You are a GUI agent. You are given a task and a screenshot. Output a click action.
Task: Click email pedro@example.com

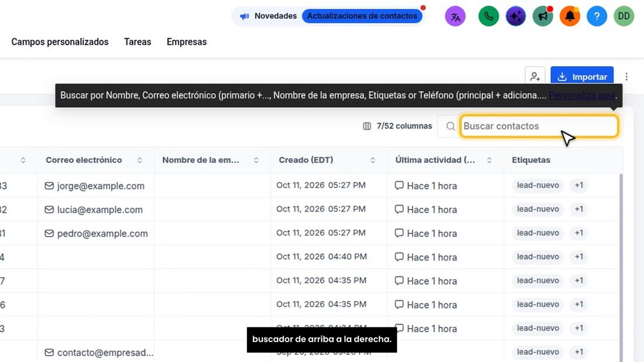pos(102,233)
